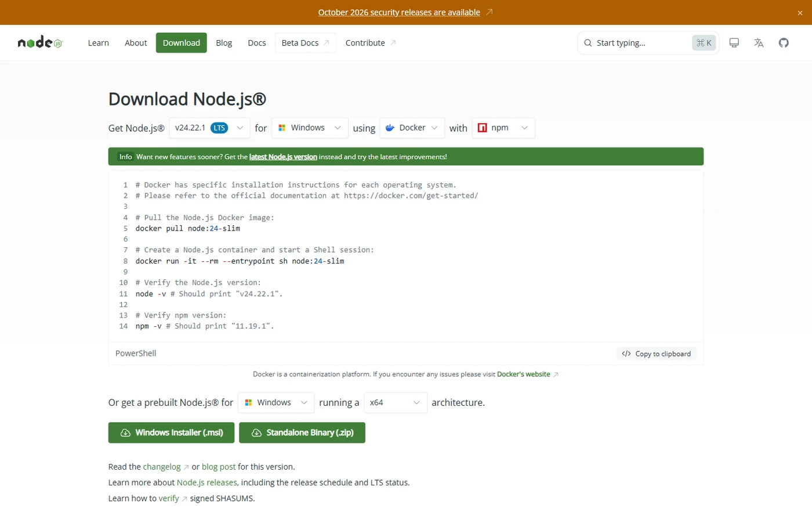Open the Windows platform dropdown beside 'for'
Image resolution: width=812 pixels, height=508 pixels.
click(310, 128)
